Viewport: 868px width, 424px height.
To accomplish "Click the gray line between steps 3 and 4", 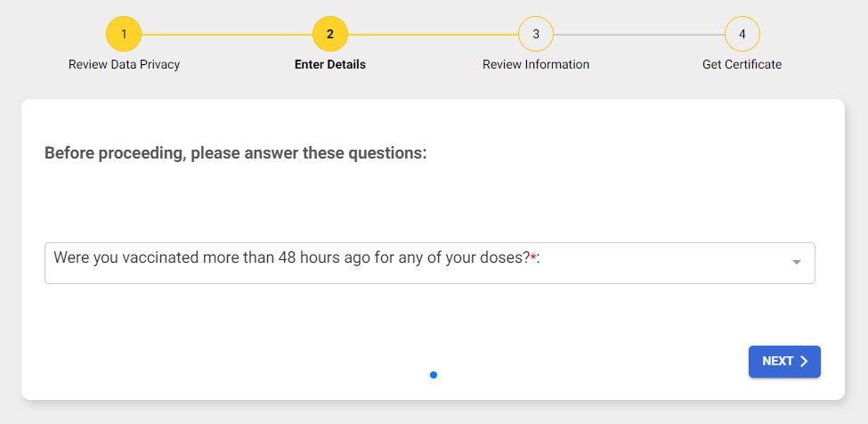I will click(639, 35).
